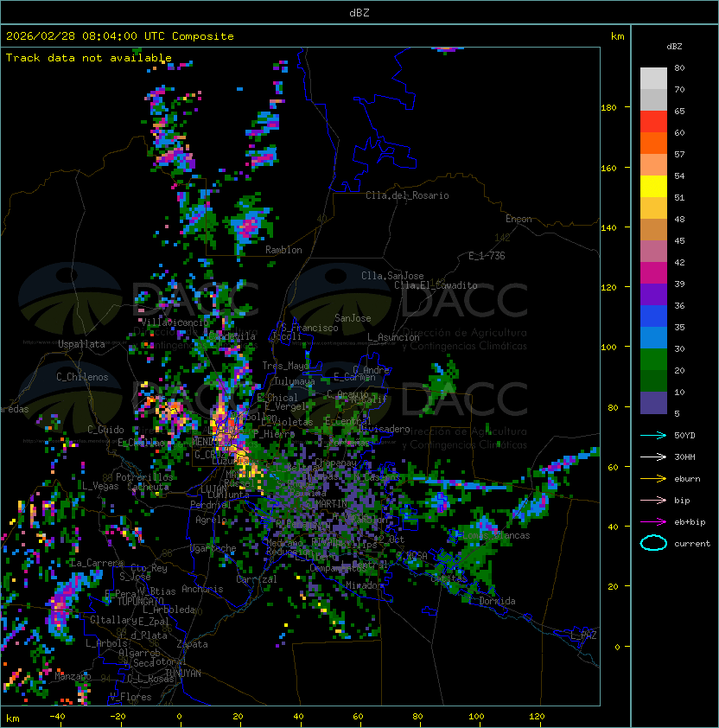Screen dimensions: 719x728
Task: Click the 'La_Carrera' place label
Action: [97, 563]
